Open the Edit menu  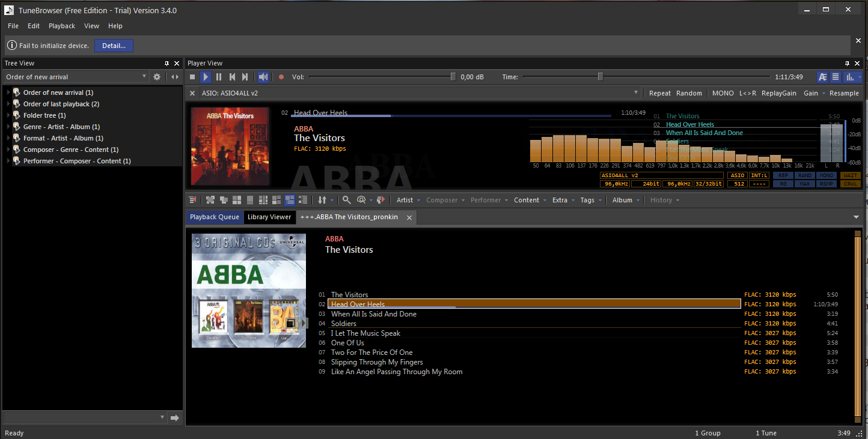[x=34, y=26]
